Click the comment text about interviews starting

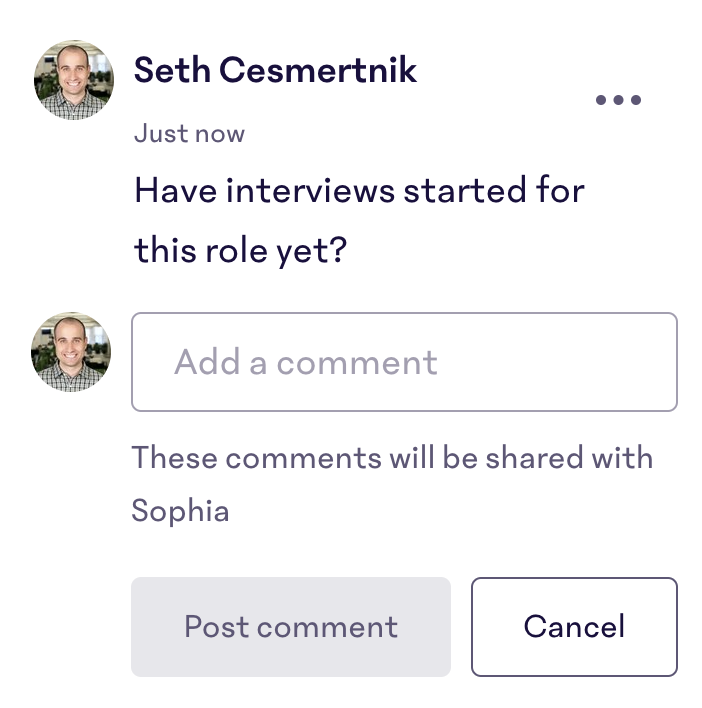pyautogui.click(x=359, y=220)
